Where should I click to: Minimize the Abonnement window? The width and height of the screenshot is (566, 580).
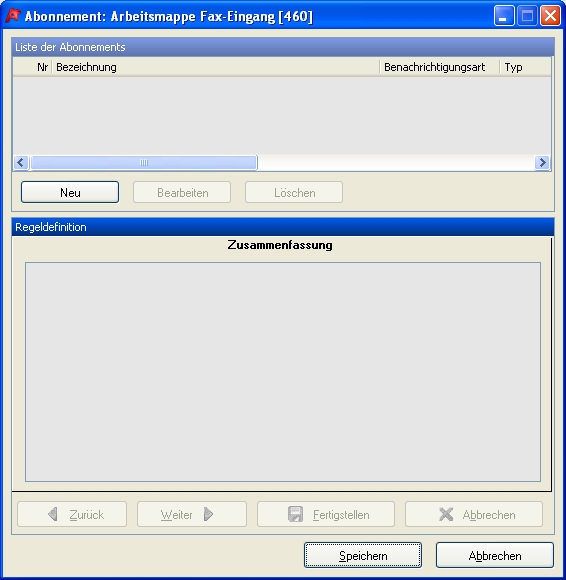504,16
